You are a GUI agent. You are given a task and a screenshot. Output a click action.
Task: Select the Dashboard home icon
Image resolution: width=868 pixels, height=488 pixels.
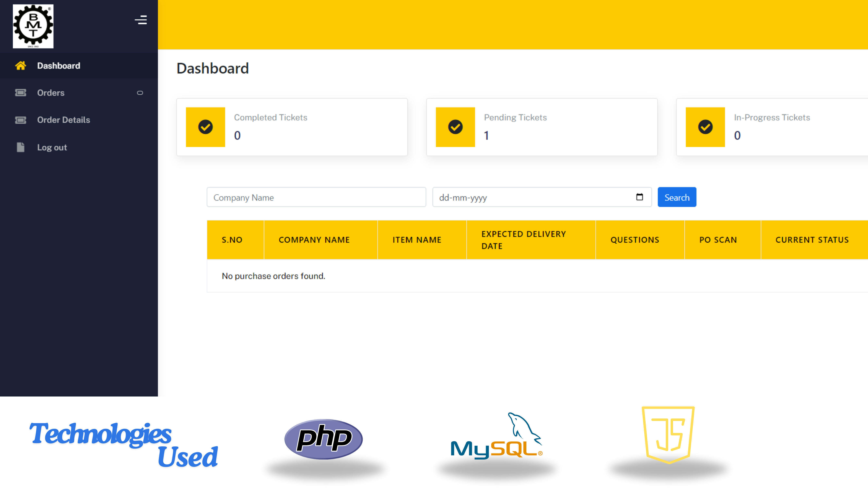tap(21, 66)
